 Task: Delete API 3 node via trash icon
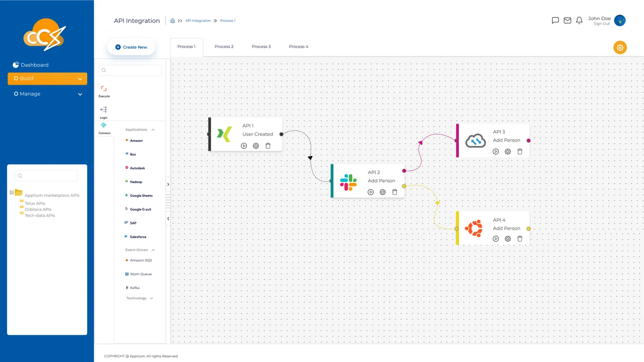[x=520, y=152]
